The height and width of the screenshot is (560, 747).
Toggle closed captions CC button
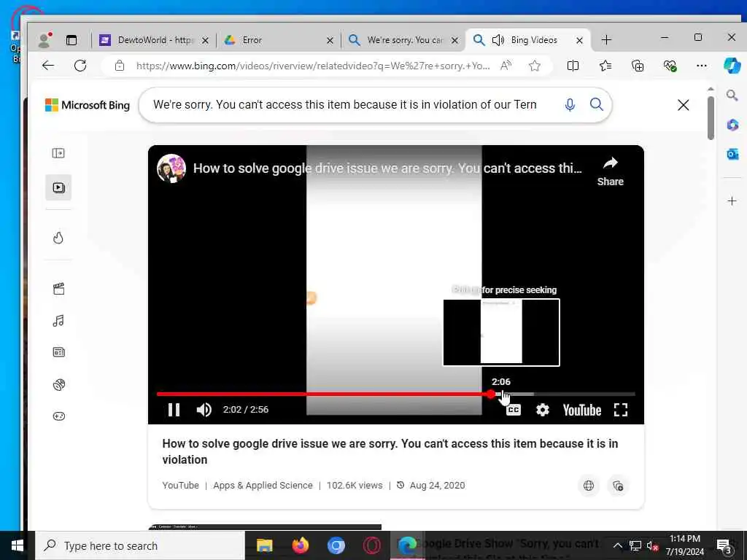(513, 410)
